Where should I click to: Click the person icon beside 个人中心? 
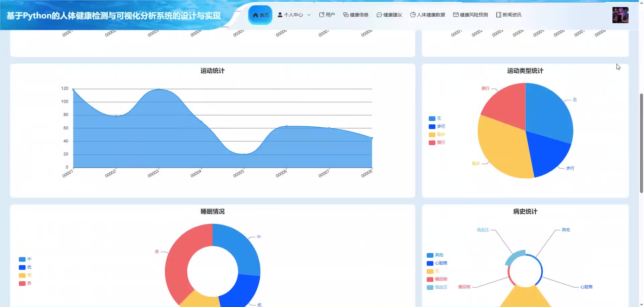tap(280, 15)
